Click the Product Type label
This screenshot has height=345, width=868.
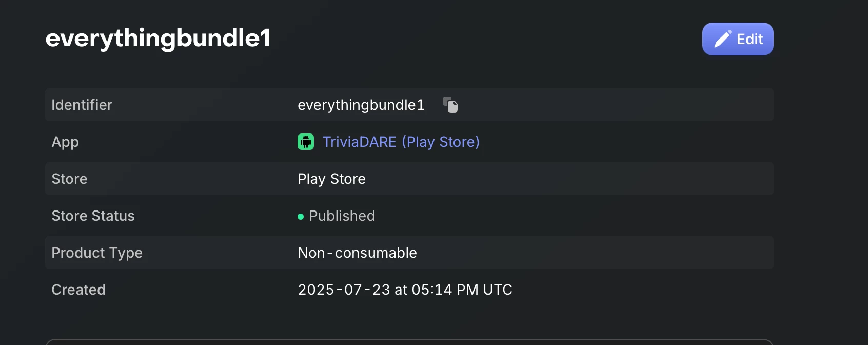tap(97, 253)
